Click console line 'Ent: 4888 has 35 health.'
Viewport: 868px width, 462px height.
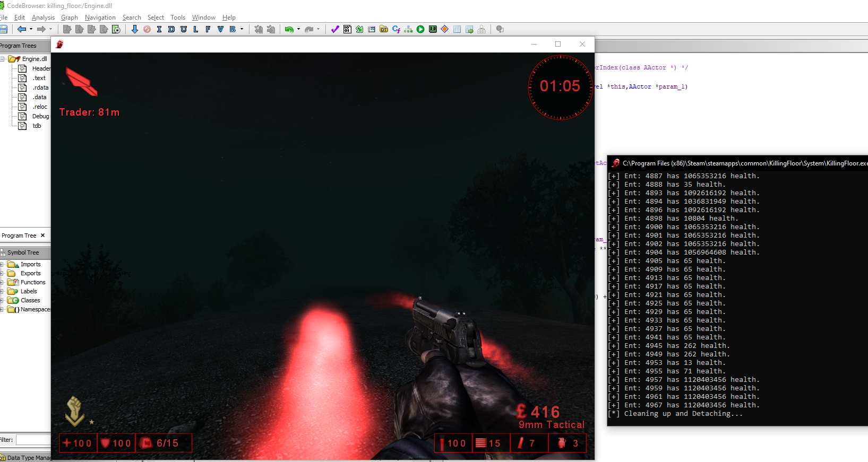click(x=667, y=185)
